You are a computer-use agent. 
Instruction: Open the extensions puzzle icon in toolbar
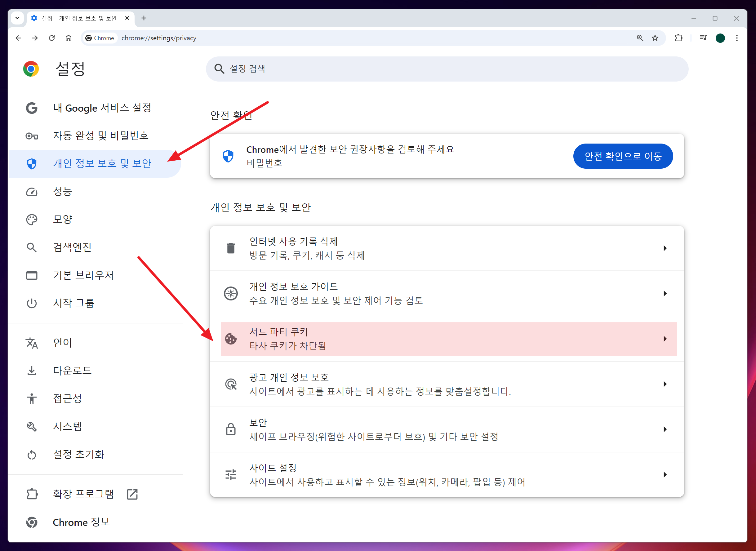click(678, 38)
